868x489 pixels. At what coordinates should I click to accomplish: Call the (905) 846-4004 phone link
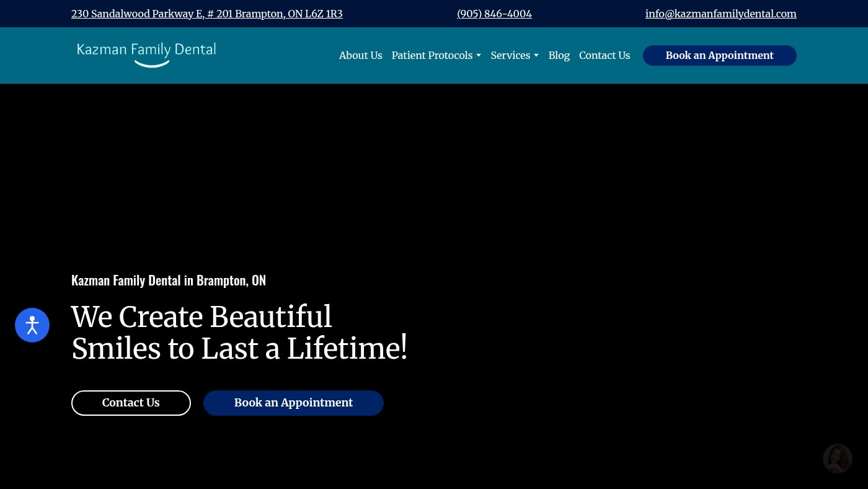(x=494, y=14)
